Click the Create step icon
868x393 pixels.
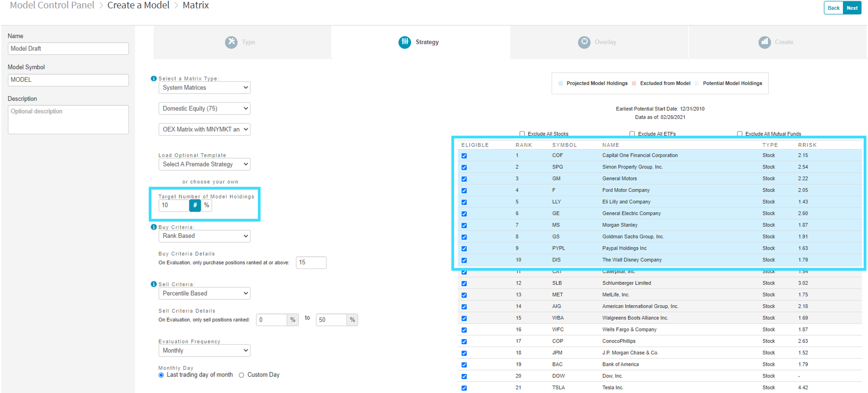pos(765,42)
